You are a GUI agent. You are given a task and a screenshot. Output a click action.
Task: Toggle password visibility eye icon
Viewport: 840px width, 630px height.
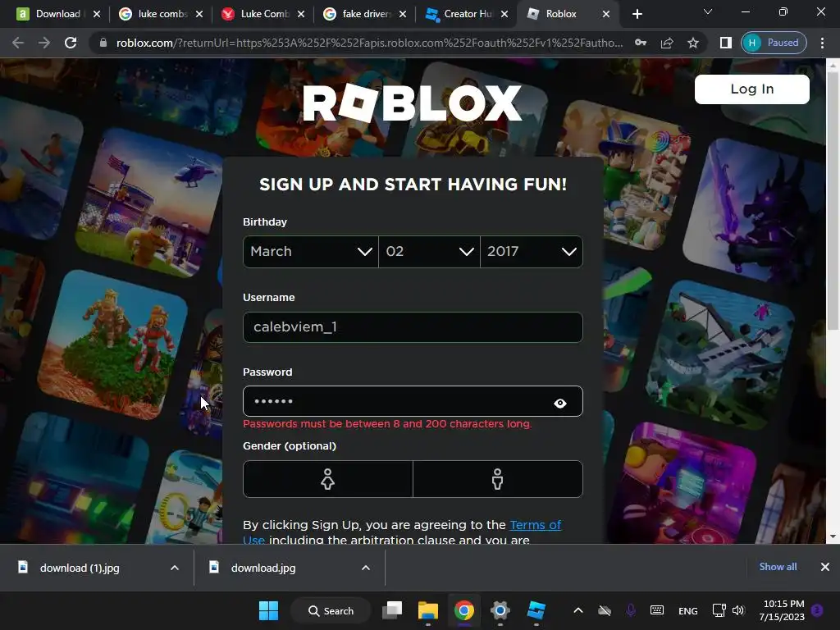click(x=559, y=403)
